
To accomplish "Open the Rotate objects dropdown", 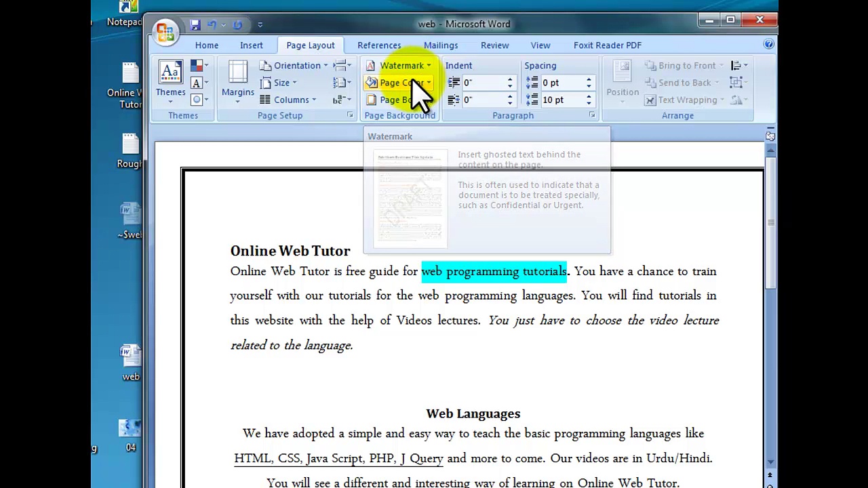I will [738, 100].
